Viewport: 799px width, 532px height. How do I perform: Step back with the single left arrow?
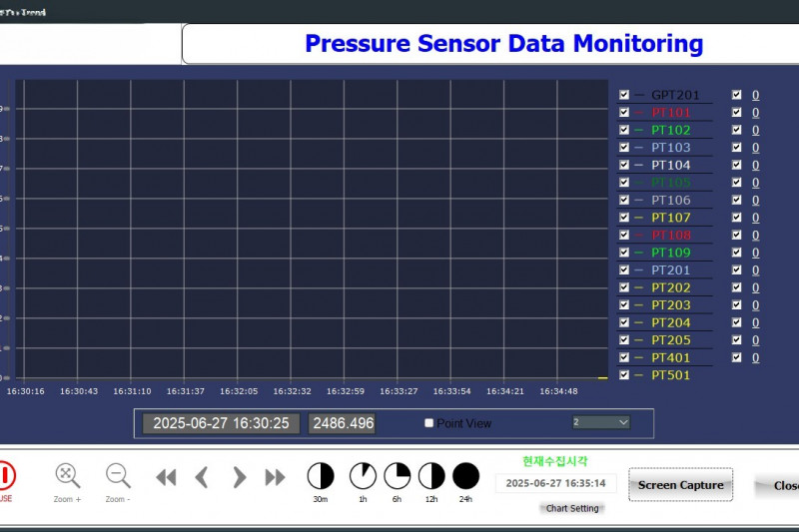click(x=202, y=477)
